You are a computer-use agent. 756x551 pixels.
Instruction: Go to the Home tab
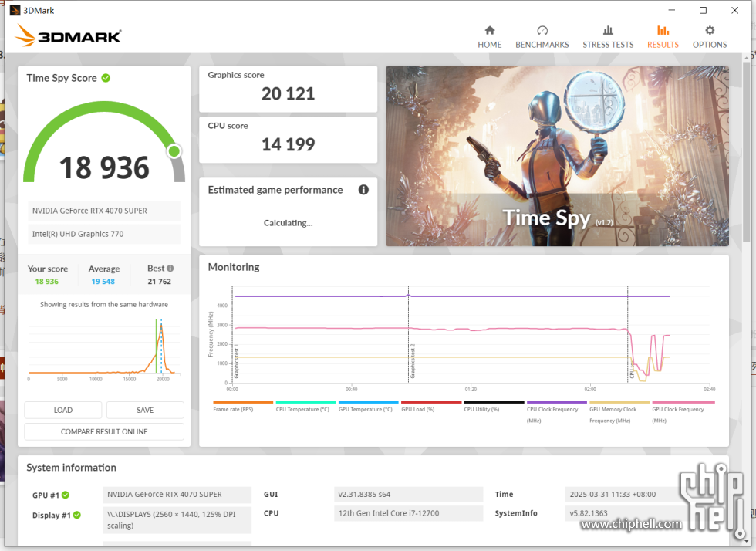[x=489, y=37]
